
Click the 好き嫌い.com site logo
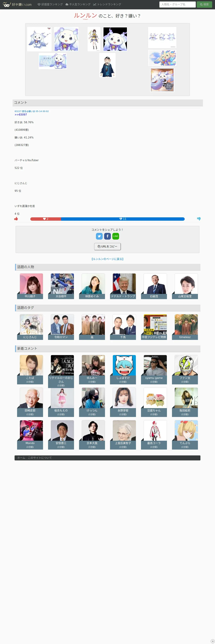[x=17, y=5]
